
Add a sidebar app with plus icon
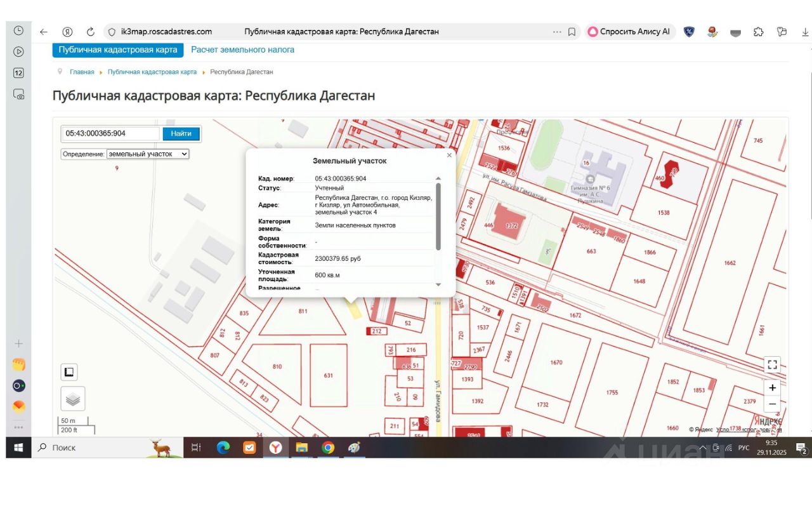coord(18,343)
